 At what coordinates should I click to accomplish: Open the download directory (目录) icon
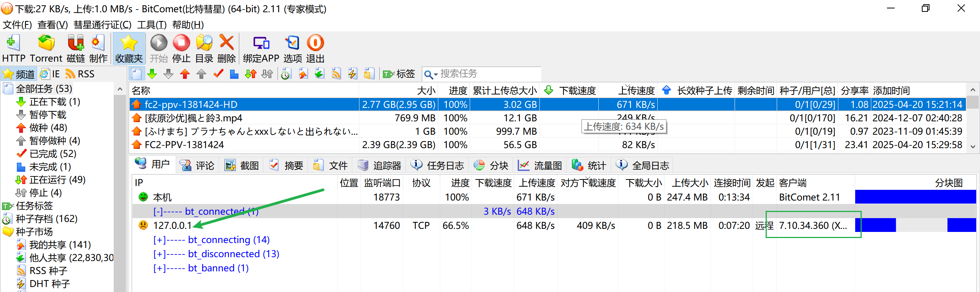[204, 48]
